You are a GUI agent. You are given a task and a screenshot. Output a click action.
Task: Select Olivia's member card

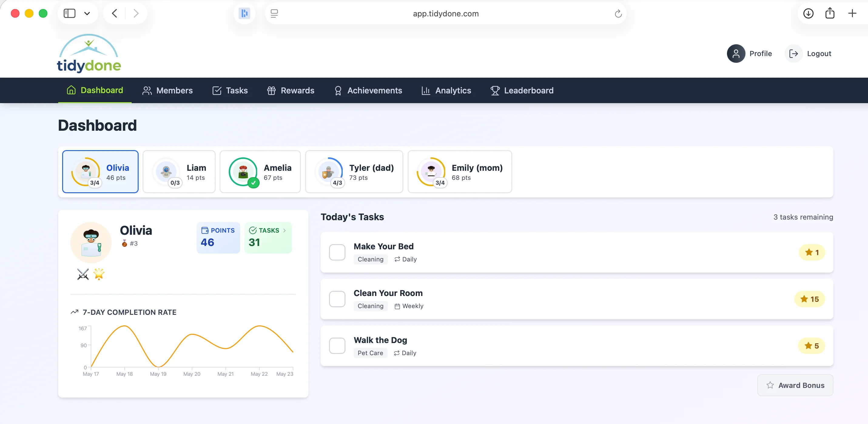(x=100, y=172)
